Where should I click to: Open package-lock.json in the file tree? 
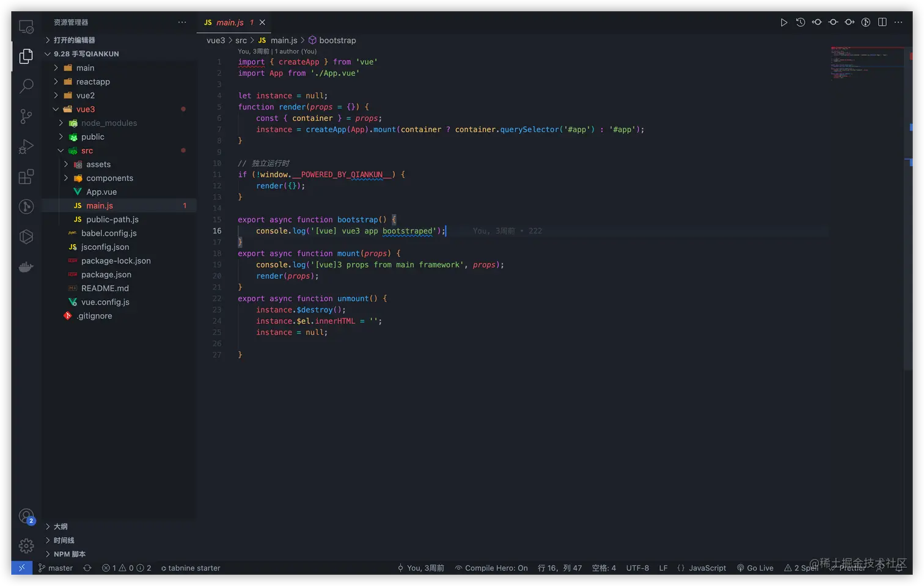tap(119, 261)
